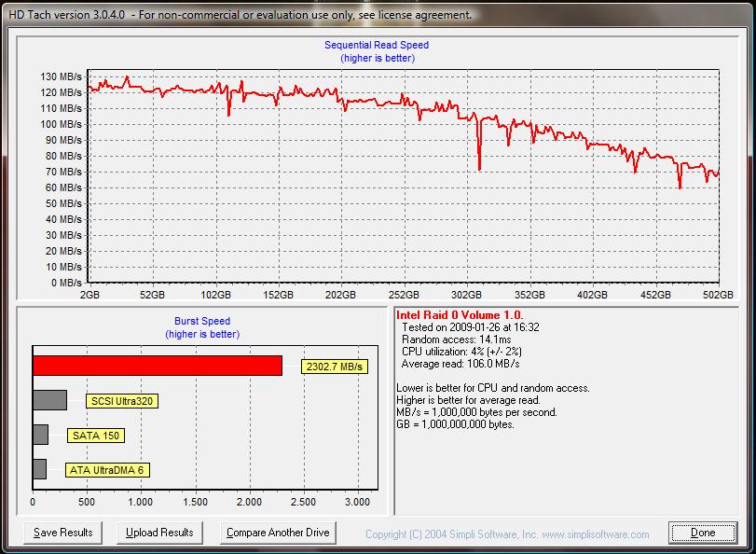Viewport: 756px width, 554px height.
Task: Click the 502GB x-axis label
Action: tap(718, 295)
